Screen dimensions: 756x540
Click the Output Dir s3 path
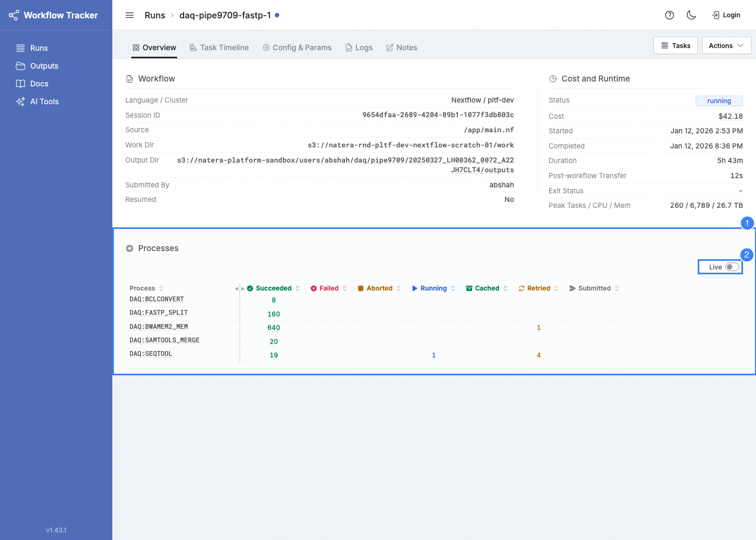pos(346,165)
